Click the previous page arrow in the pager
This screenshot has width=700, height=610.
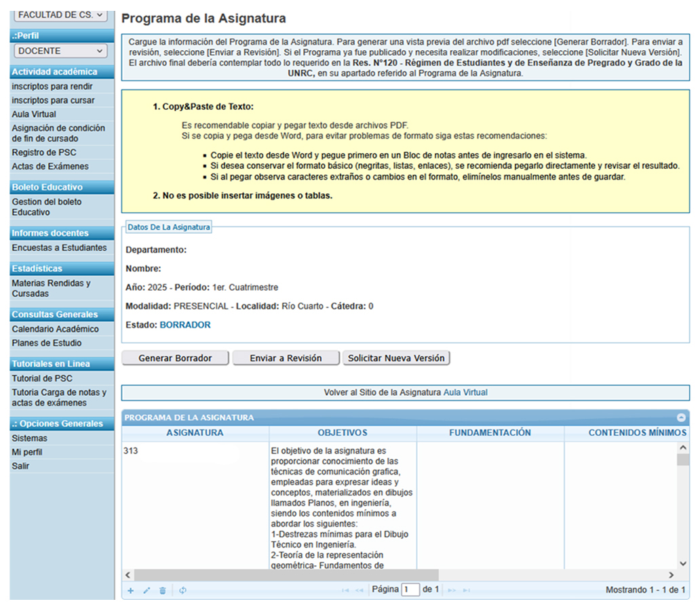359,590
